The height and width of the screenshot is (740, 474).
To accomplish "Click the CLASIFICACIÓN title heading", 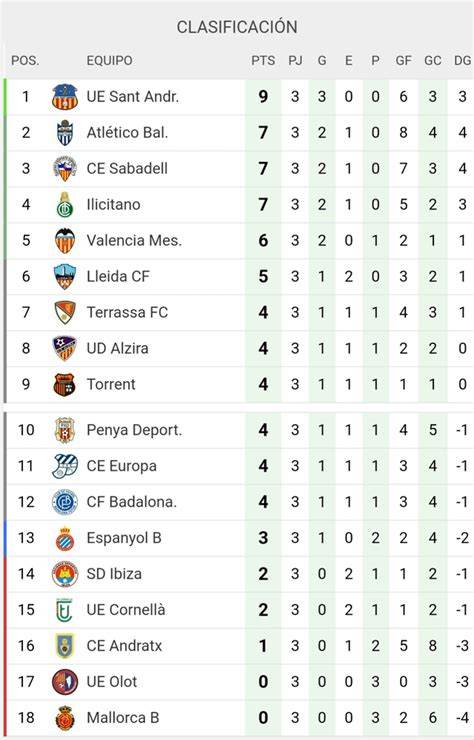I will coord(237,27).
